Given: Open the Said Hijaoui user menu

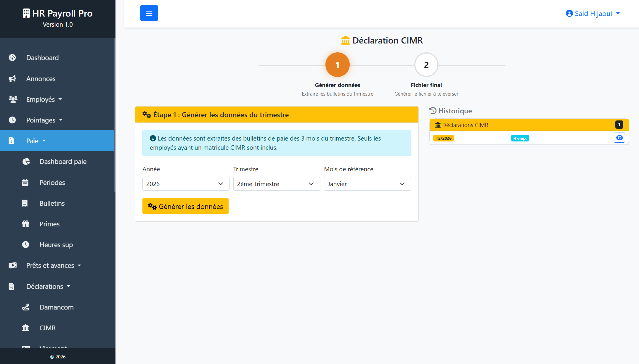Looking at the screenshot, I should pos(593,14).
